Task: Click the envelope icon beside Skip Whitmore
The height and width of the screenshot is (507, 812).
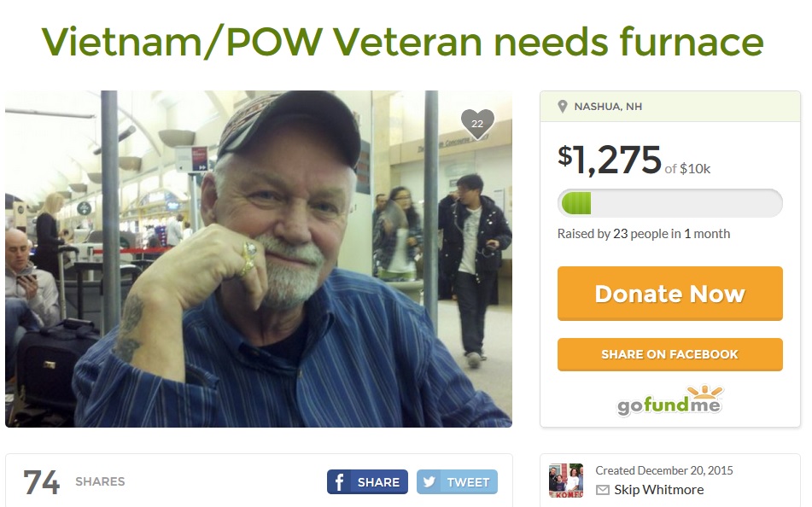Action: tap(602, 490)
